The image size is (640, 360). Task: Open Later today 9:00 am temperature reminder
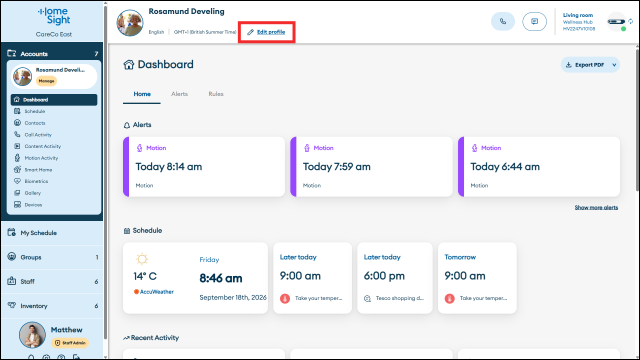coord(312,278)
